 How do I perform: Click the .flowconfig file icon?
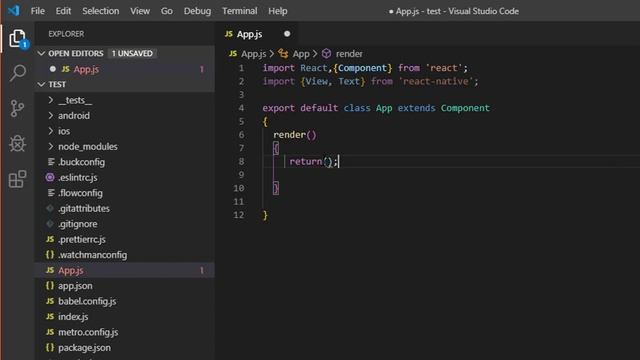[51, 193]
